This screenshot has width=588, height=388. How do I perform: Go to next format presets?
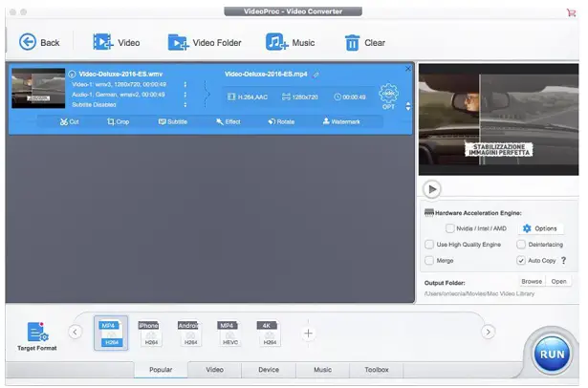point(488,332)
